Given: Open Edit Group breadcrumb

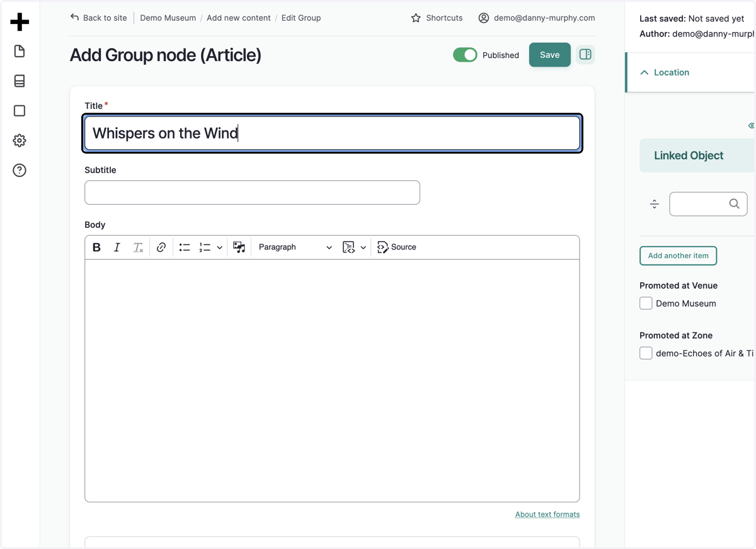Looking at the screenshot, I should tap(301, 18).
